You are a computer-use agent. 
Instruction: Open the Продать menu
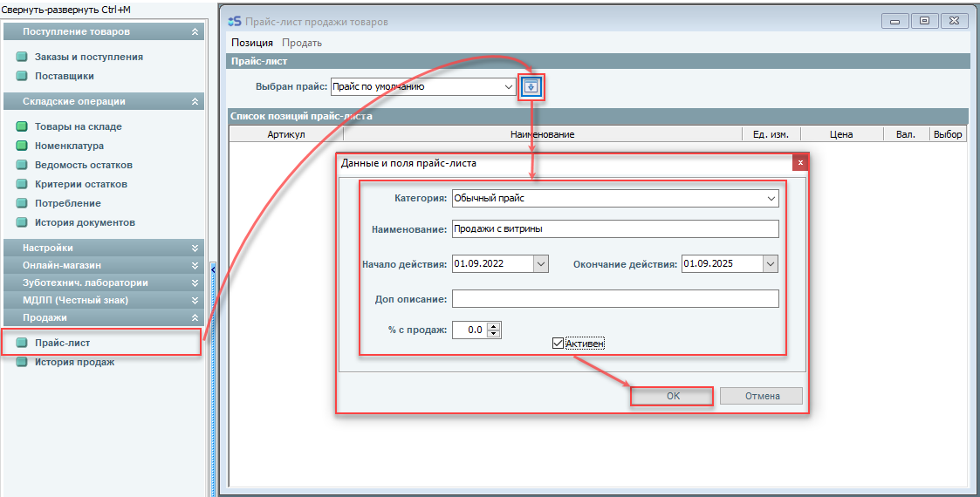tap(302, 43)
